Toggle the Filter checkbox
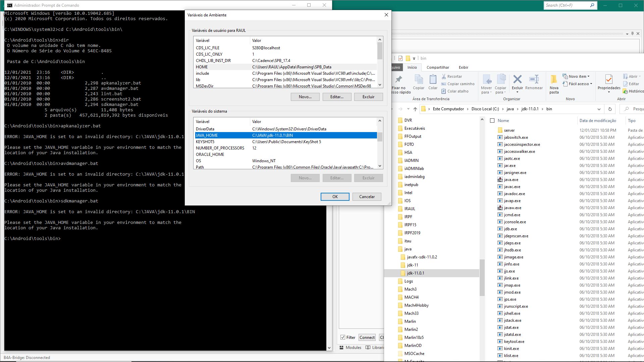 coord(343,338)
